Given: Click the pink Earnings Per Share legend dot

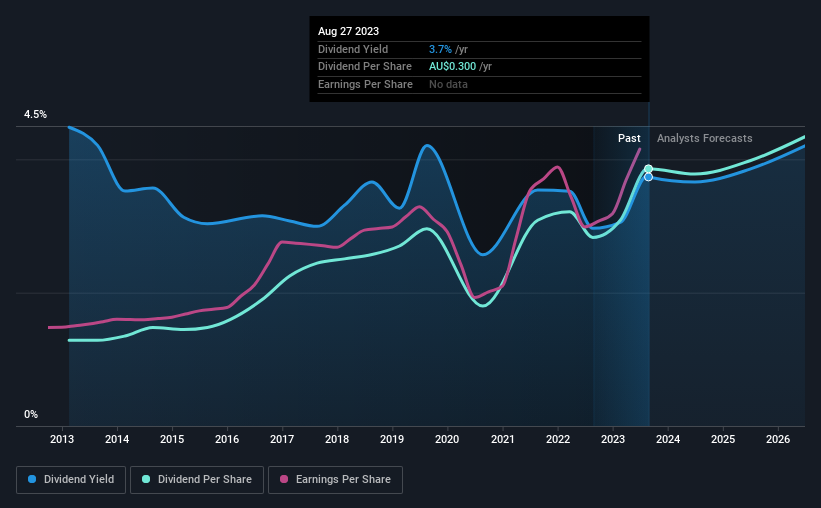Looking at the screenshot, I should click(x=284, y=479).
